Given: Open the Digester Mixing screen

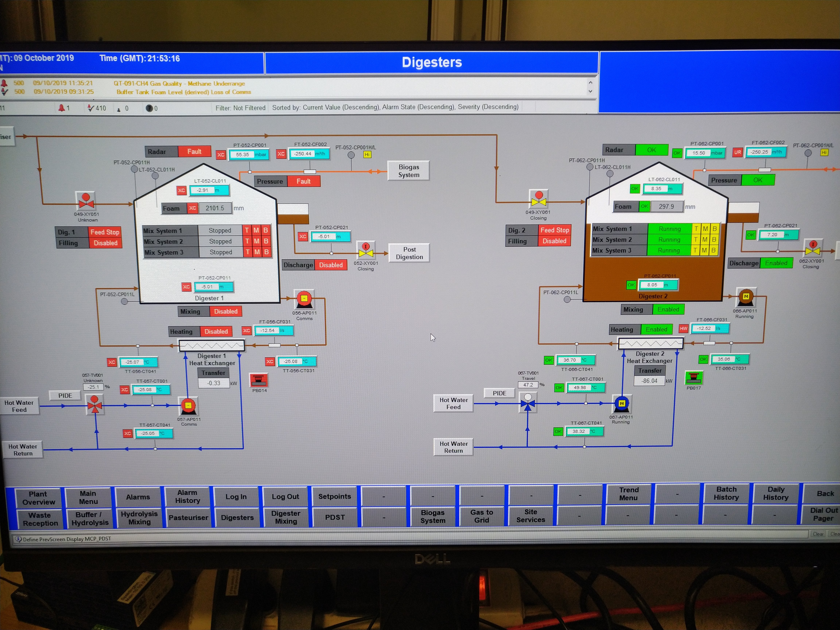Looking at the screenshot, I should pos(286,517).
